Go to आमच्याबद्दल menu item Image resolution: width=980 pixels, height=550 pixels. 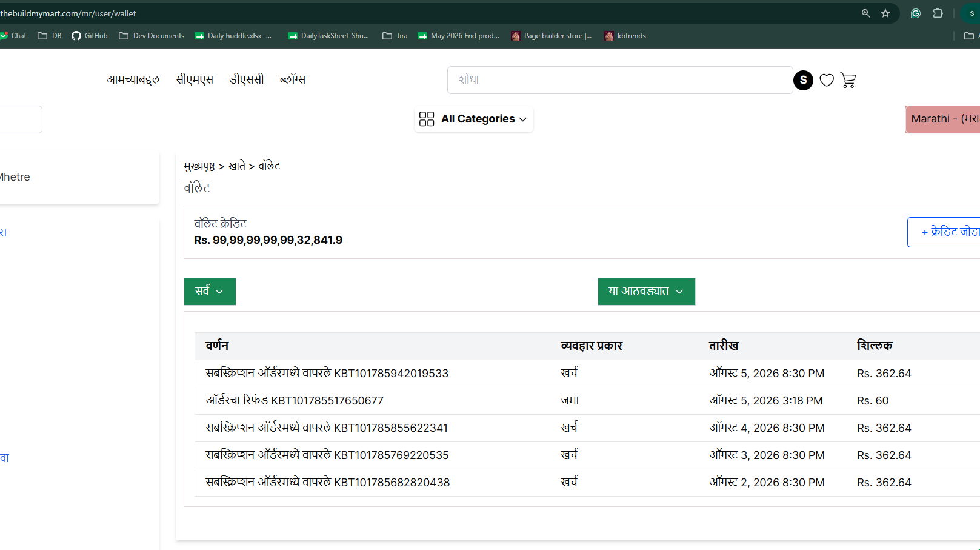click(x=133, y=79)
